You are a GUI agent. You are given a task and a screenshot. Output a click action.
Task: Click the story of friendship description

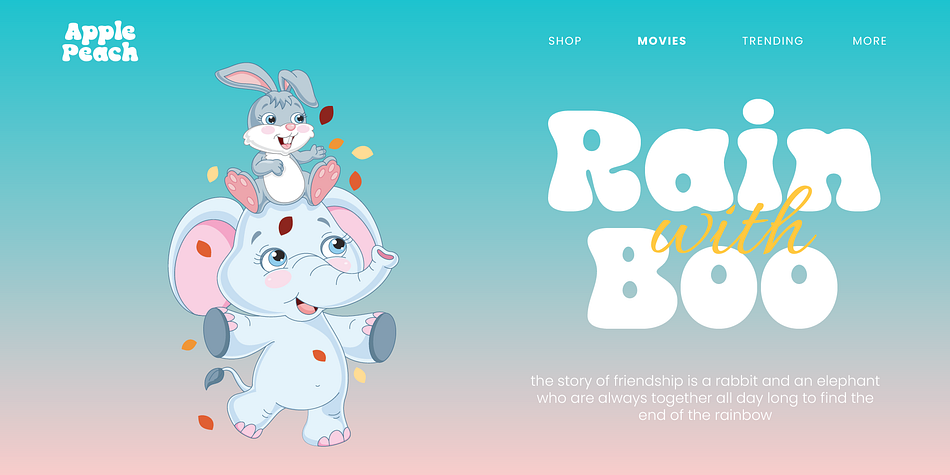[x=705, y=398]
